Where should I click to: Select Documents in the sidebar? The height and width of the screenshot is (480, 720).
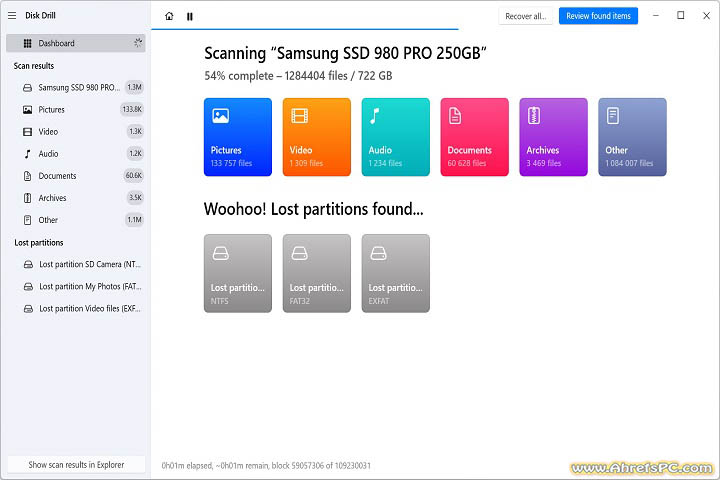pyautogui.click(x=76, y=175)
